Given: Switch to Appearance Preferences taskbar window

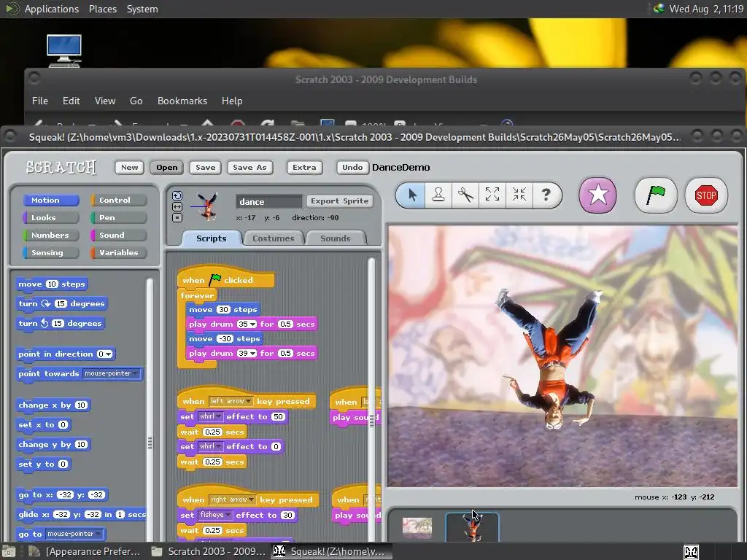Looking at the screenshot, I should [85, 552].
